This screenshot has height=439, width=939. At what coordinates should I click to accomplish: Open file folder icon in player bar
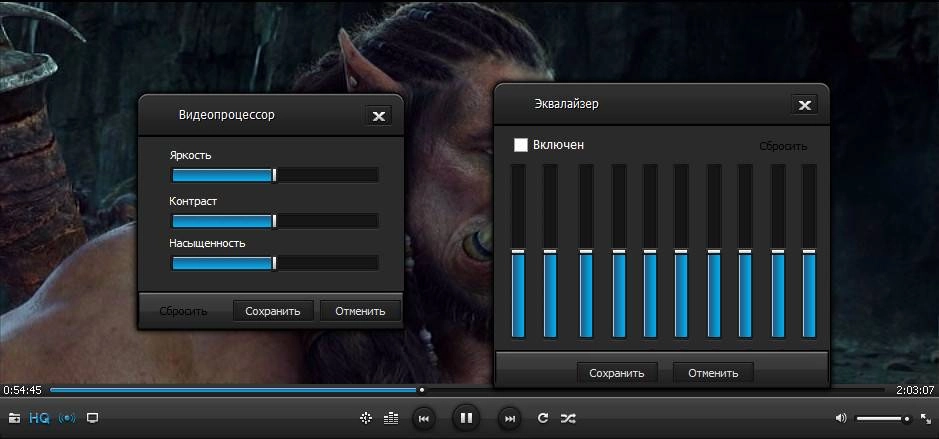click(x=13, y=418)
